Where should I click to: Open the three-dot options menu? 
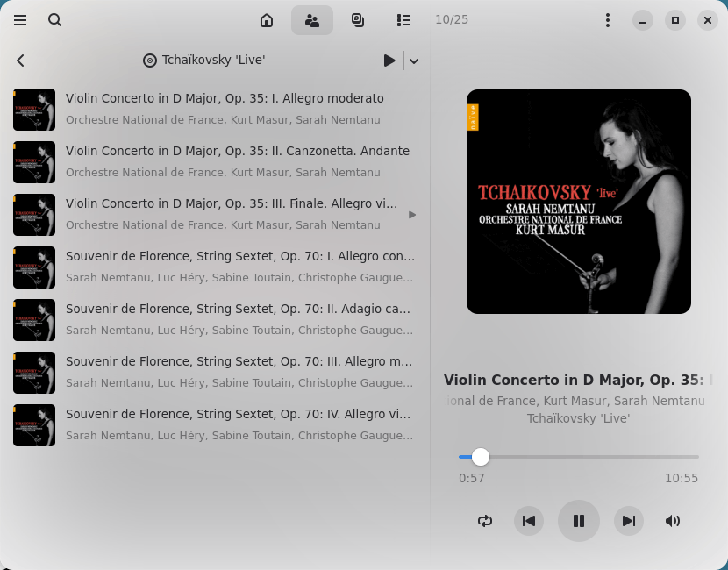(x=607, y=20)
